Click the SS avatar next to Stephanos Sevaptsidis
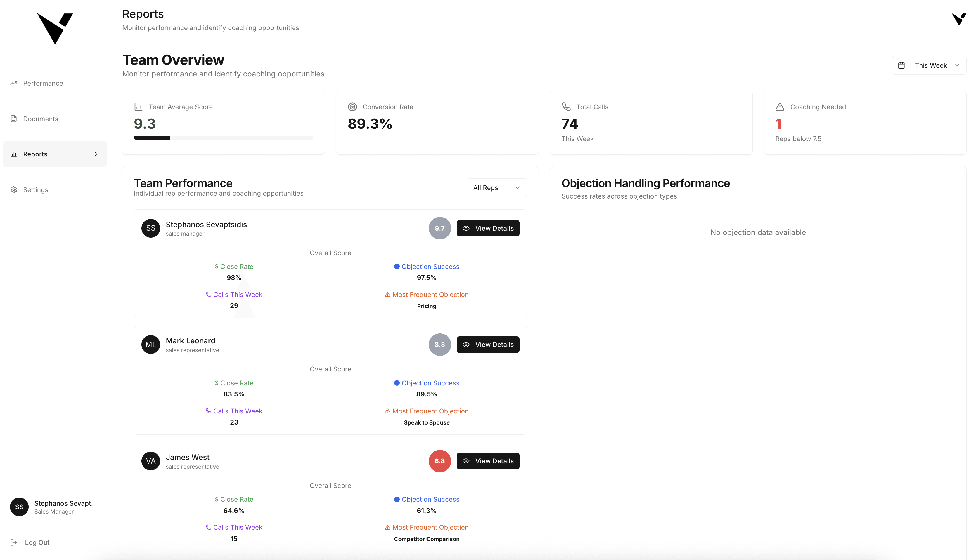The image size is (976, 560). tap(150, 228)
